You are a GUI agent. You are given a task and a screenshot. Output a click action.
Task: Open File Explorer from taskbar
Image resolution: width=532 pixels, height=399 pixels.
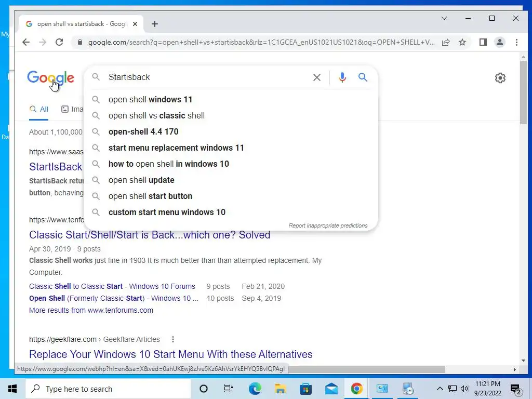(x=280, y=389)
